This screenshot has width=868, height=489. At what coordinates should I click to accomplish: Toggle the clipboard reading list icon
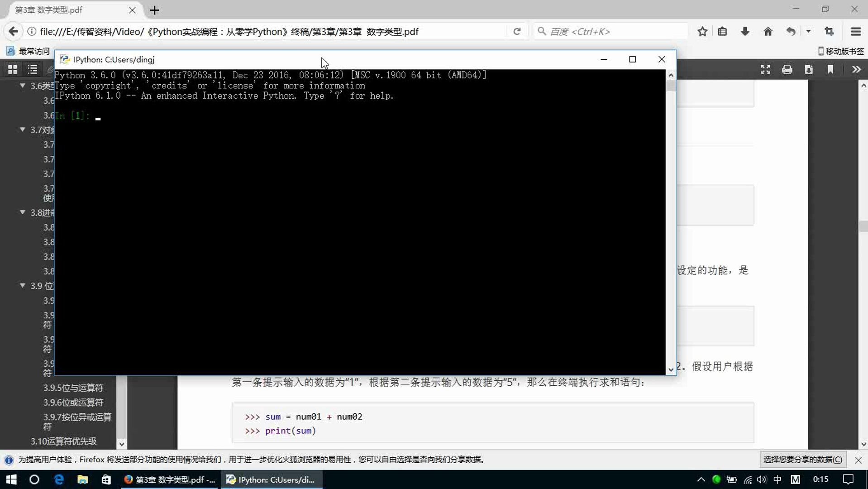tap(723, 31)
